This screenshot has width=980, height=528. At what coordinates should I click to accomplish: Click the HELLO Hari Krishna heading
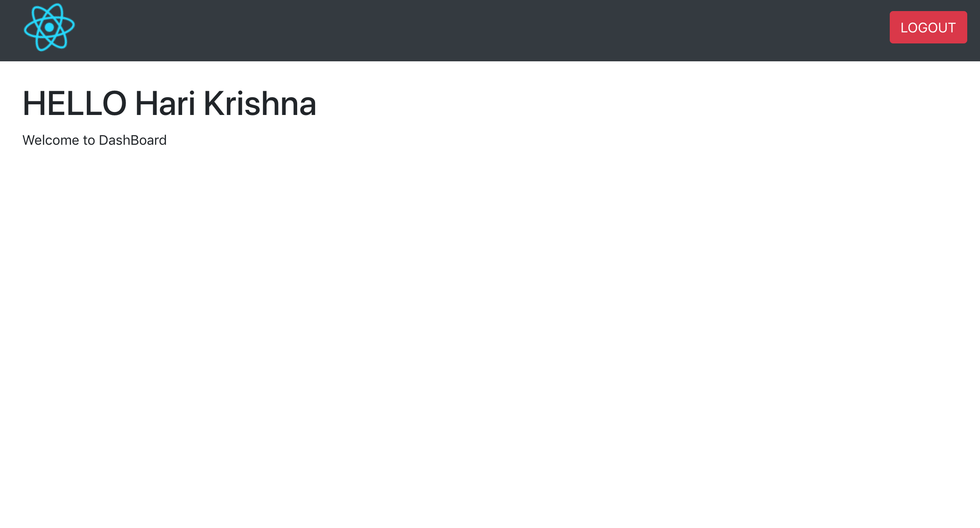(169, 103)
